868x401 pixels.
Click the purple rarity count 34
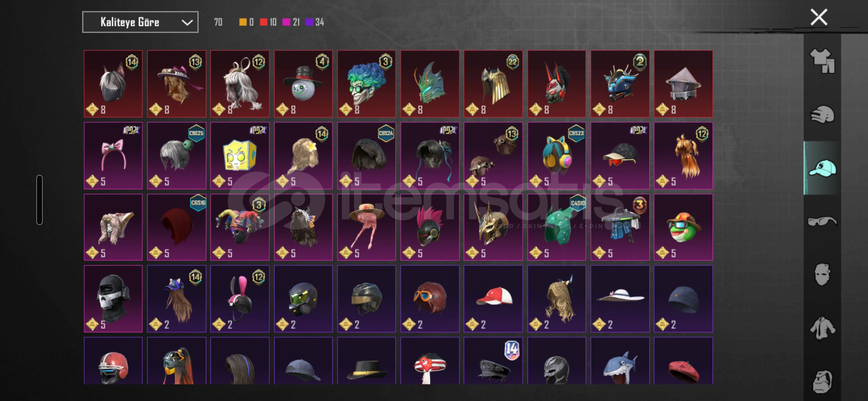pos(319,22)
